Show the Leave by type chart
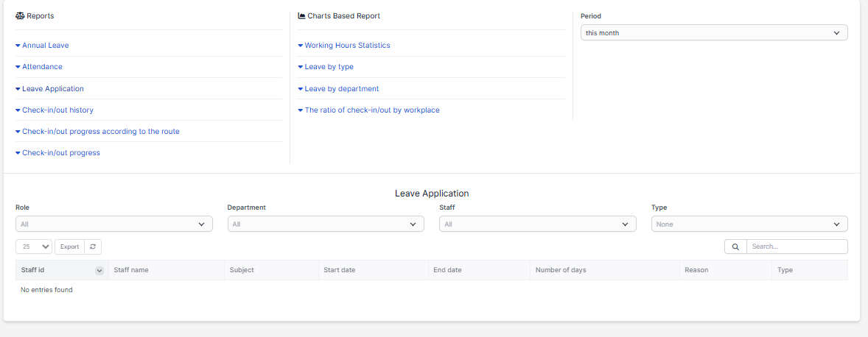 coord(329,67)
